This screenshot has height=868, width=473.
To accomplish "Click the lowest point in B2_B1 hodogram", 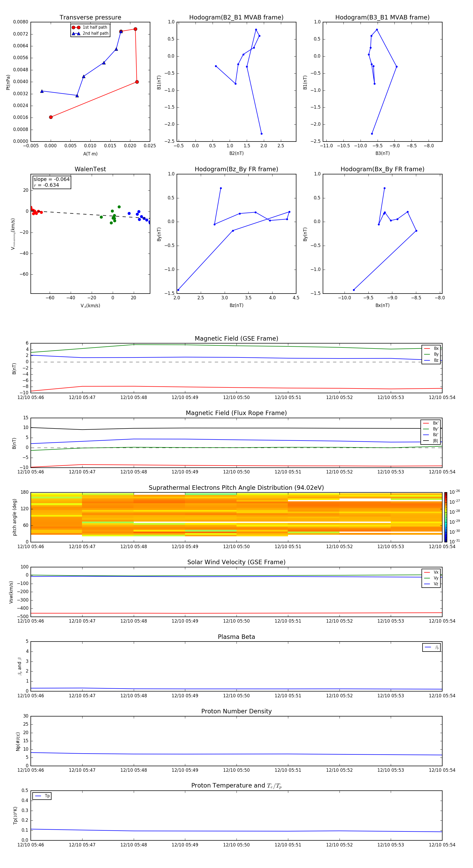I will click(261, 134).
